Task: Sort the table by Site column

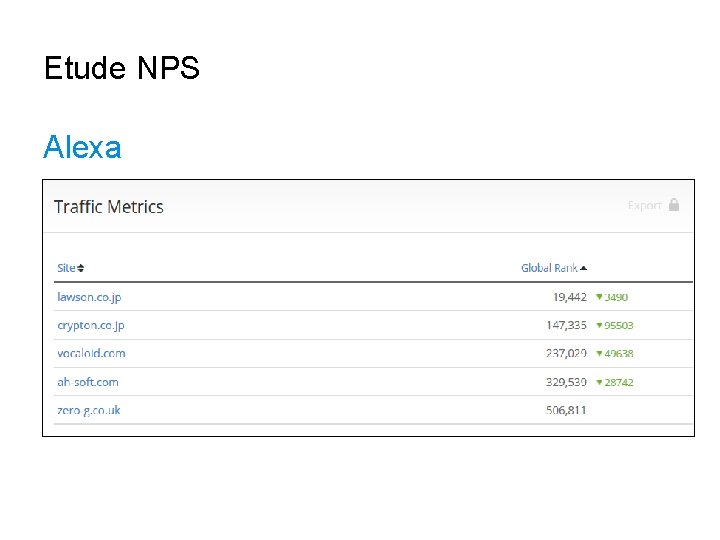Action: pyautogui.click(x=66, y=268)
